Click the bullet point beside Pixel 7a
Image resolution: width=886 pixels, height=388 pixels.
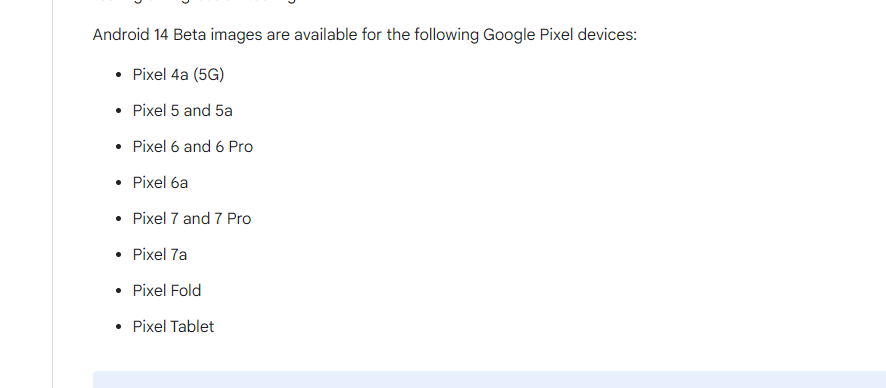pyautogui.click(x=118, y=255)
